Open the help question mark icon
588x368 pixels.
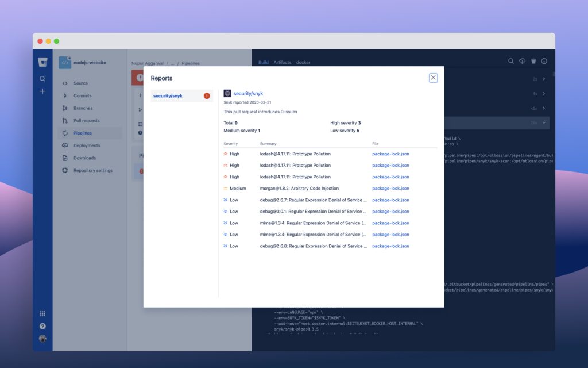[42, 326]
